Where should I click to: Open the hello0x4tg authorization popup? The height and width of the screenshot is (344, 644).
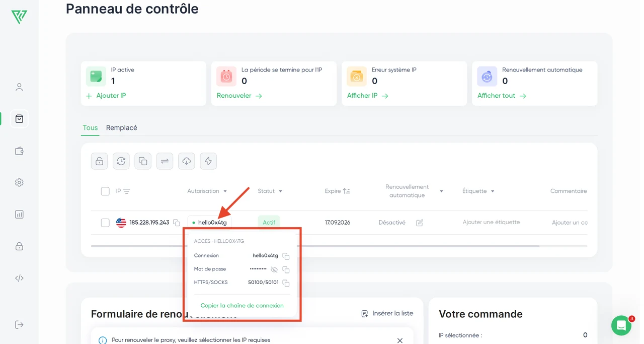click(210, 222)
